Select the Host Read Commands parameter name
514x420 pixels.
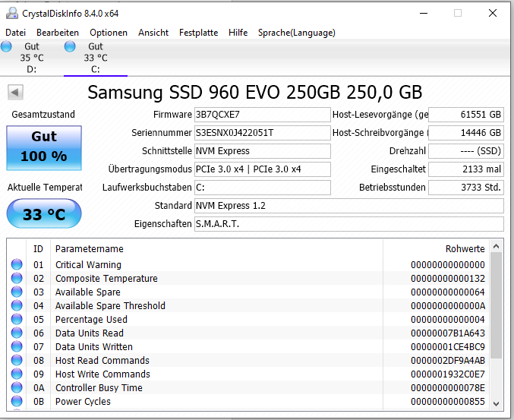click(102, 360)
